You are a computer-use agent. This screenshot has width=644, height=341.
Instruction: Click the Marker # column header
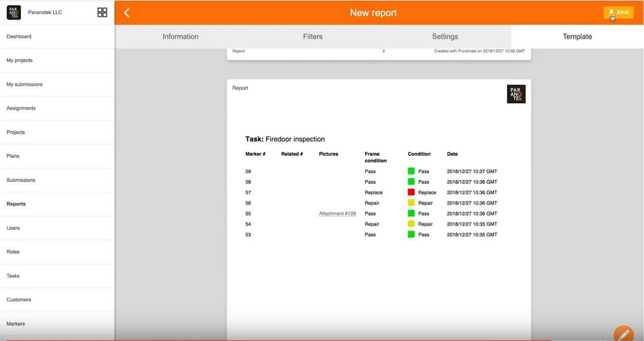pos(255,154)
